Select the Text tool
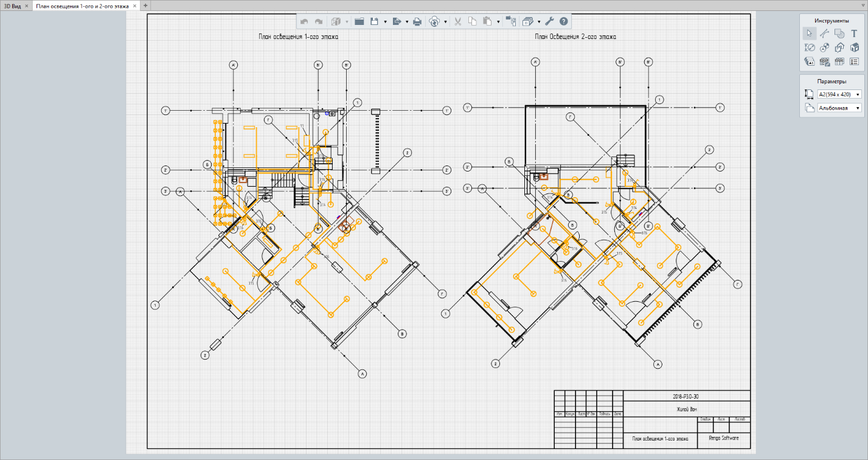 (x=854, y=33)
